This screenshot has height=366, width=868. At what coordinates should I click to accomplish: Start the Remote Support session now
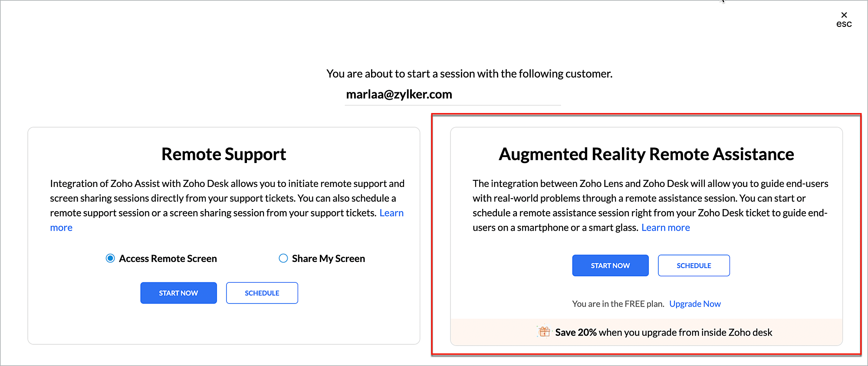click(178, 293)
